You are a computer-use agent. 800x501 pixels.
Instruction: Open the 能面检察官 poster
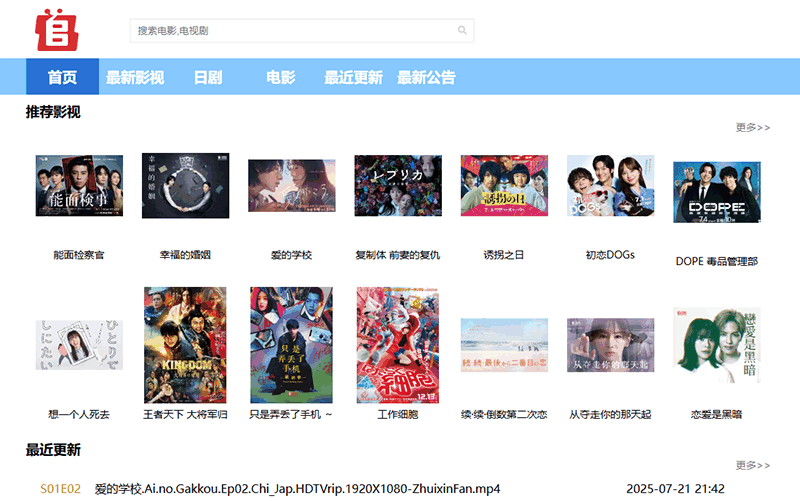(79, 186)
